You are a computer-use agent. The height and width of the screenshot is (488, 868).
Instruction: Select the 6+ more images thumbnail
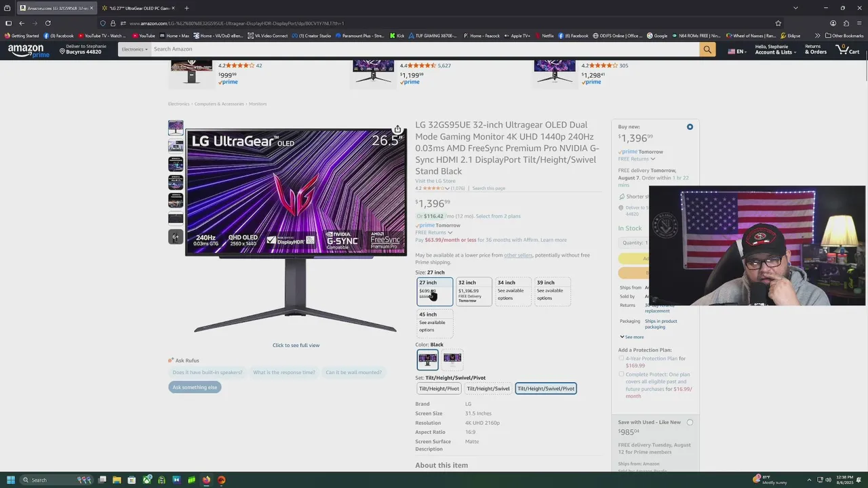[176, 237]
